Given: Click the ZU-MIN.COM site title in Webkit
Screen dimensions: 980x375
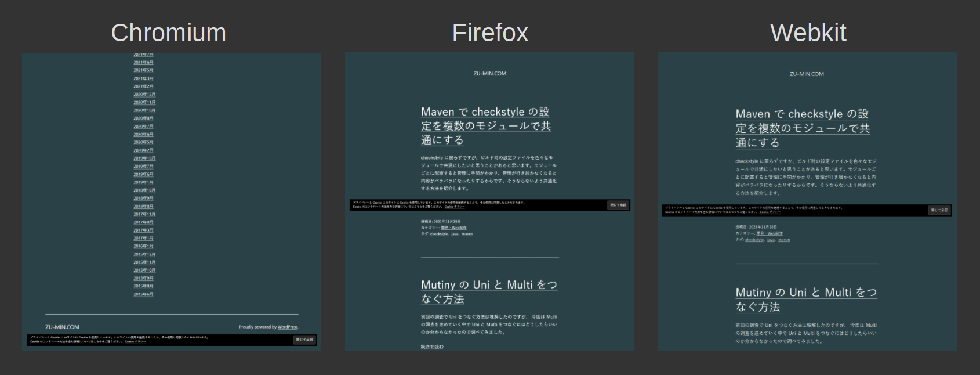Looking at the screenshot, I should (807, 74).
